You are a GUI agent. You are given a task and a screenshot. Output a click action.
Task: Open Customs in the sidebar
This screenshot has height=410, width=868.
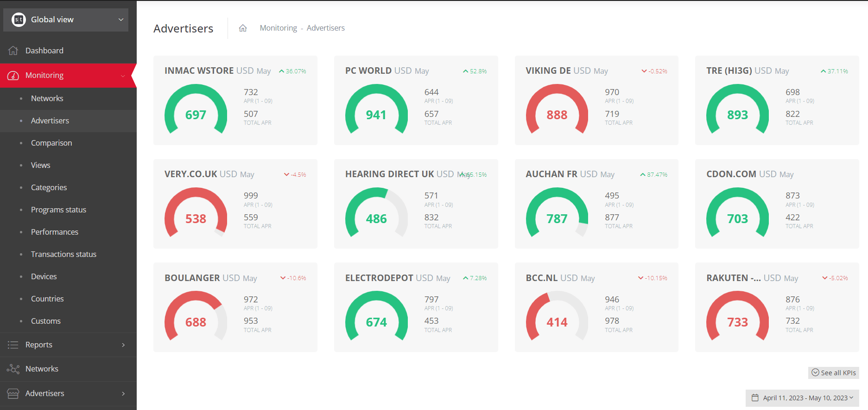[68, 321]
